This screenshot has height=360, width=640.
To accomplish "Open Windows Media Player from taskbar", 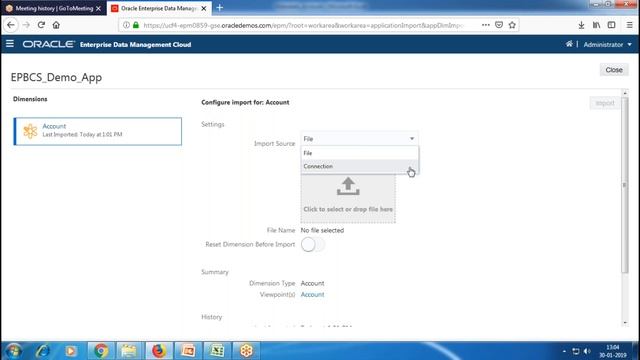I will click(x=71, y=351).
